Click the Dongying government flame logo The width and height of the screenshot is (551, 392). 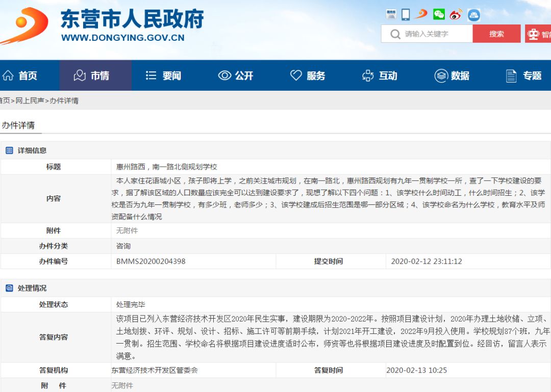click(x=26, y=26)
